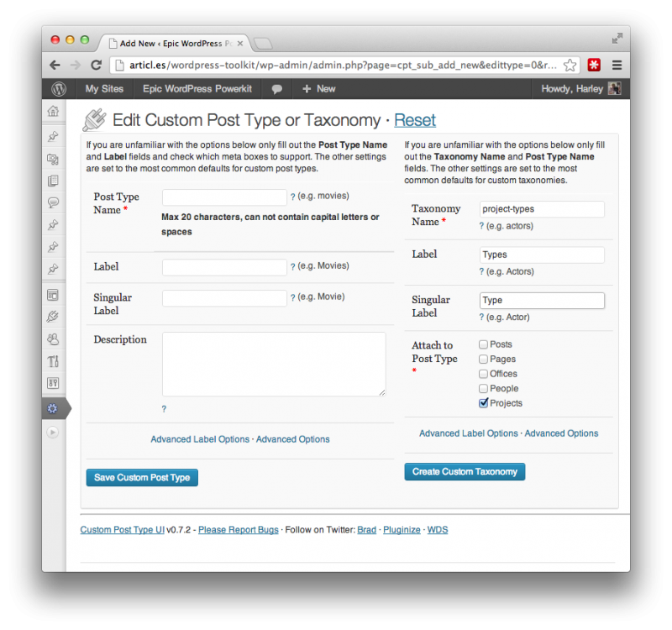
Task: Open the Chrome hamburger menu
Action: point(617,65)
